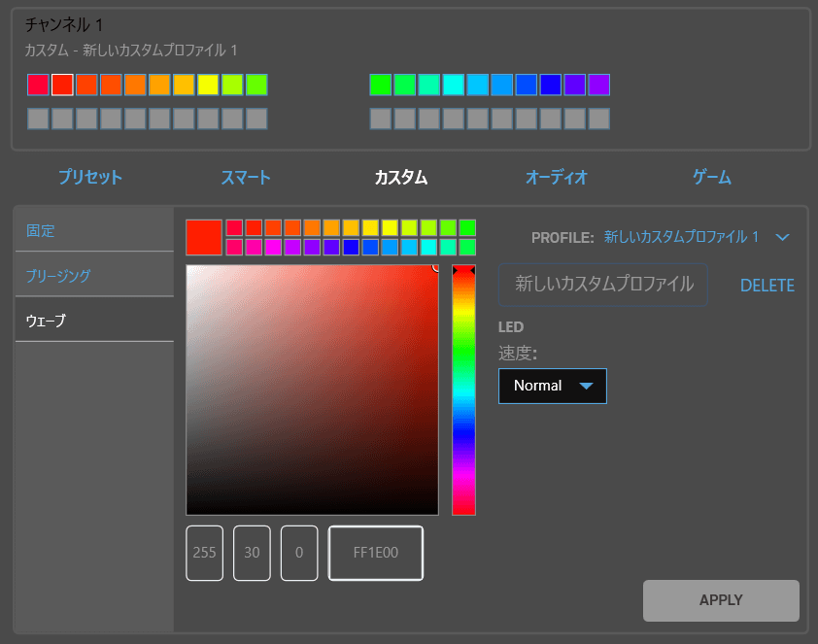Select the yellow LED in left LED strip
Viewport: 818px width, 644px height.
[x=208, y=85]
